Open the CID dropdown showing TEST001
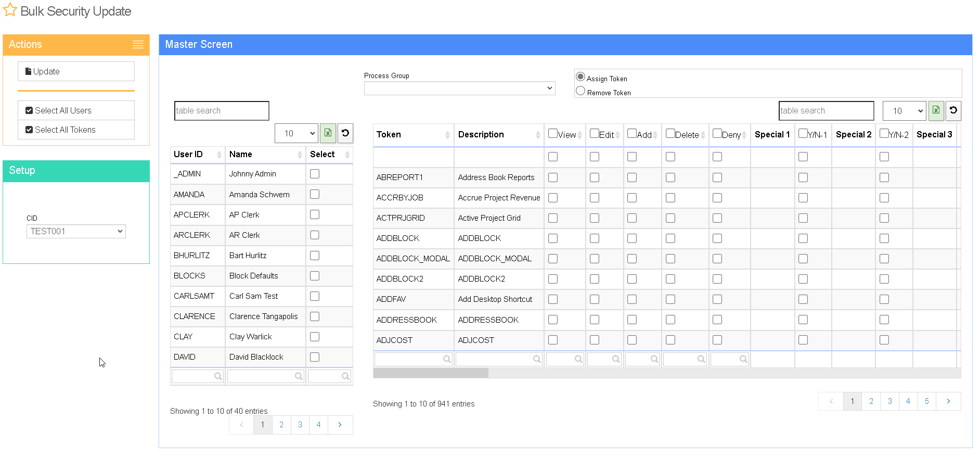 76,231
